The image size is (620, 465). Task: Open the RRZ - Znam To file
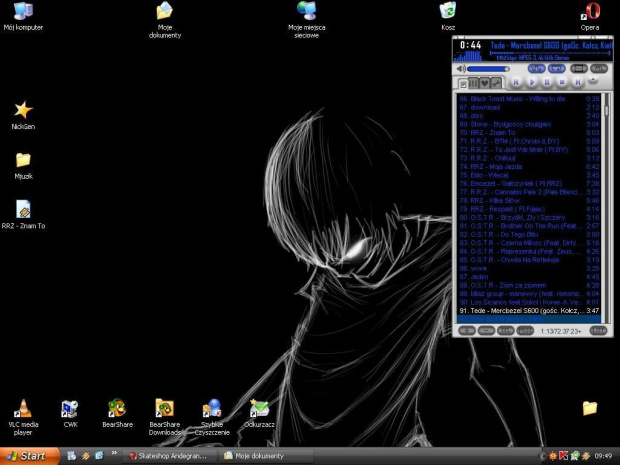coord(23,209)
